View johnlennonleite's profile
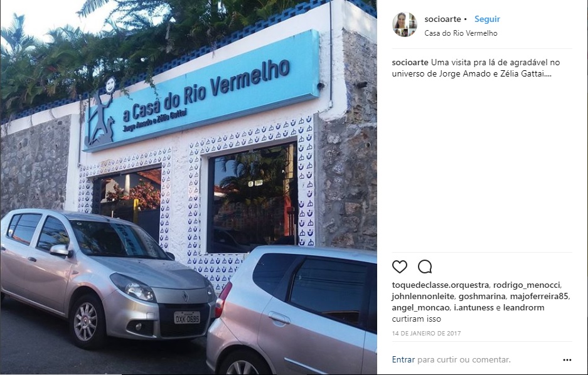Viewport: 588px width, 375px height. tap(423, 297)
